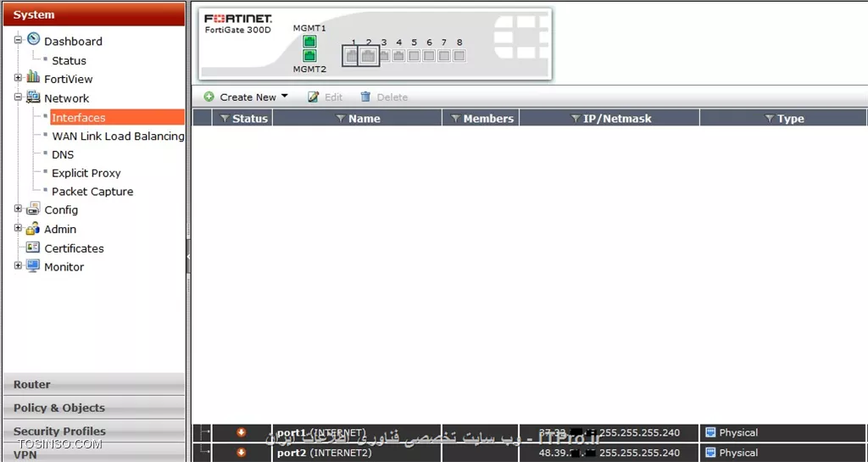Collapse the Dashboard tree node
868x462 pixels.
pos(19,40)
